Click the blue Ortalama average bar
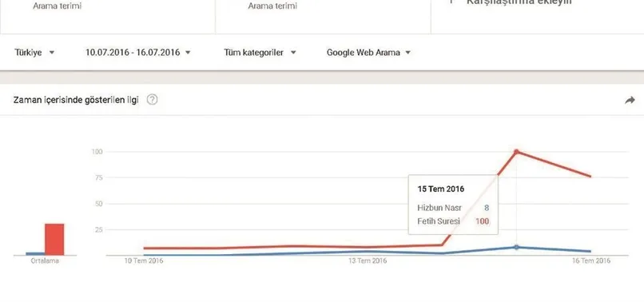644x302 pixels. click(35, 254)
